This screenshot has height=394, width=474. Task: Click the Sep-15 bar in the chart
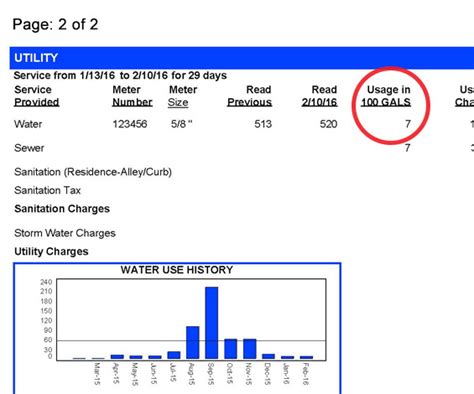pyautogui.click(x=212, y=323)
